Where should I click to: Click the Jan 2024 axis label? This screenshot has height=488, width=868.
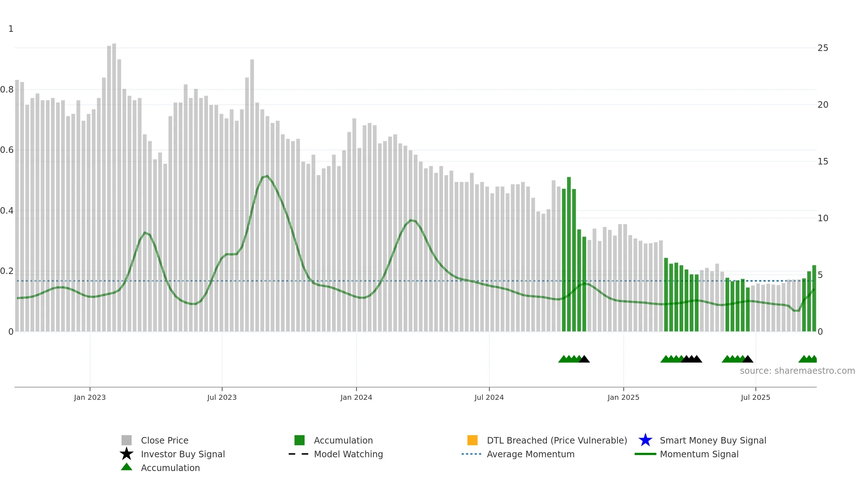pos(356,398)
